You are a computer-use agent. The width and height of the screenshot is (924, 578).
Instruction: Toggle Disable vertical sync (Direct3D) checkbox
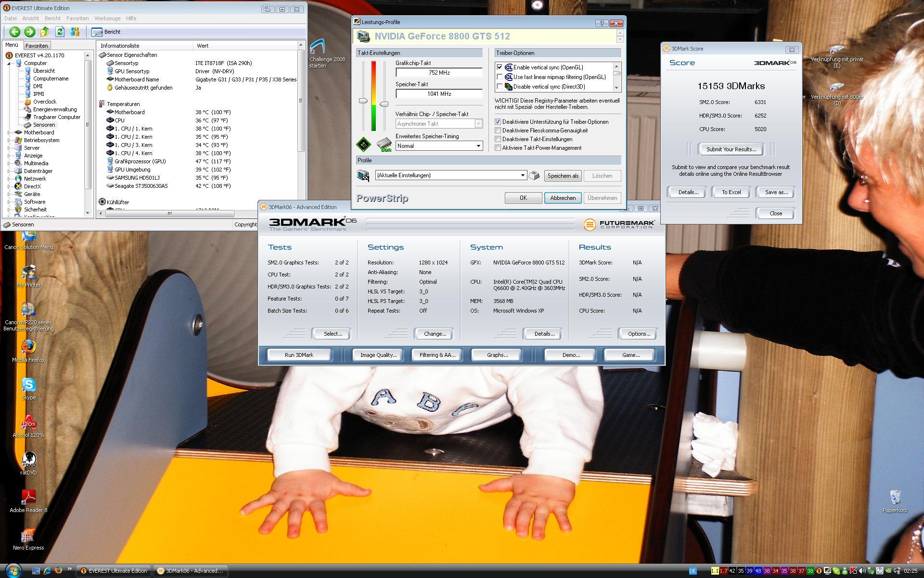click(500, 87)
